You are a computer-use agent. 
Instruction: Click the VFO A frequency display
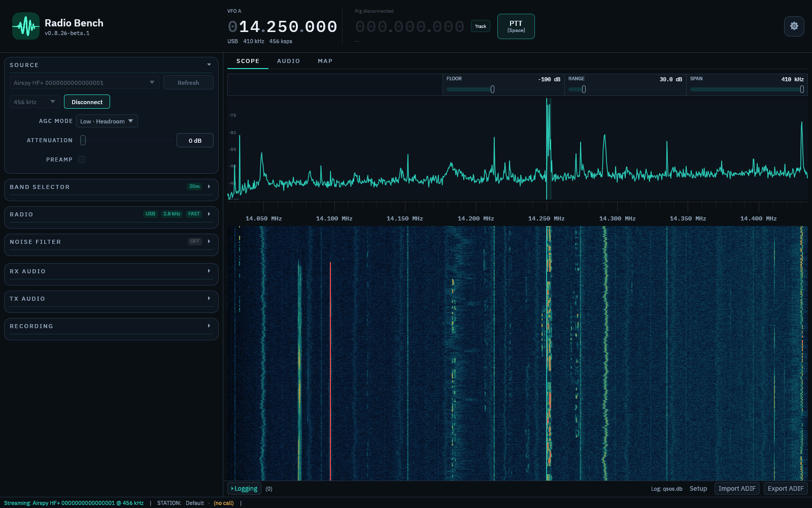pyautogui.click(x=282, y=26)
